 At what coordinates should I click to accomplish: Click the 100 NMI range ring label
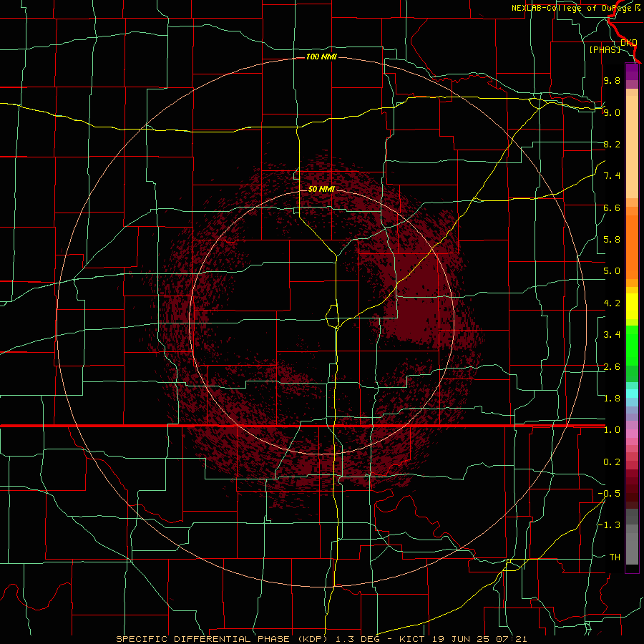[x=321, y=57]
